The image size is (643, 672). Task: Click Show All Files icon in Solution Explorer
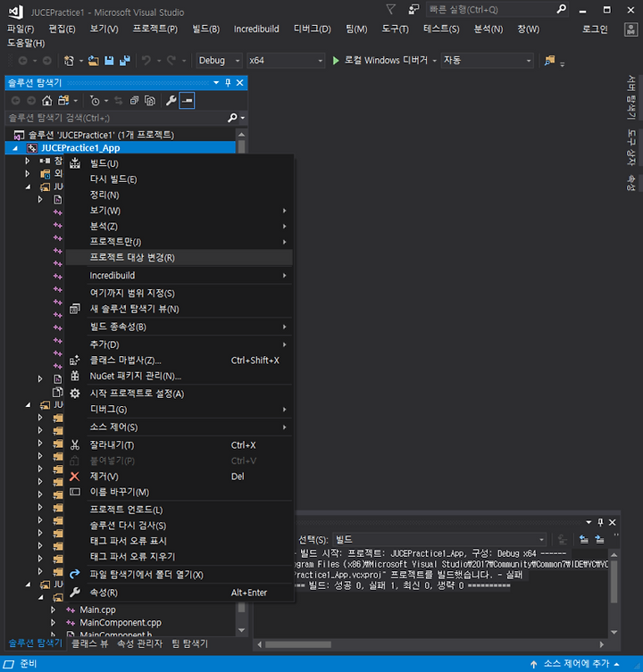(x=150, y=101)
